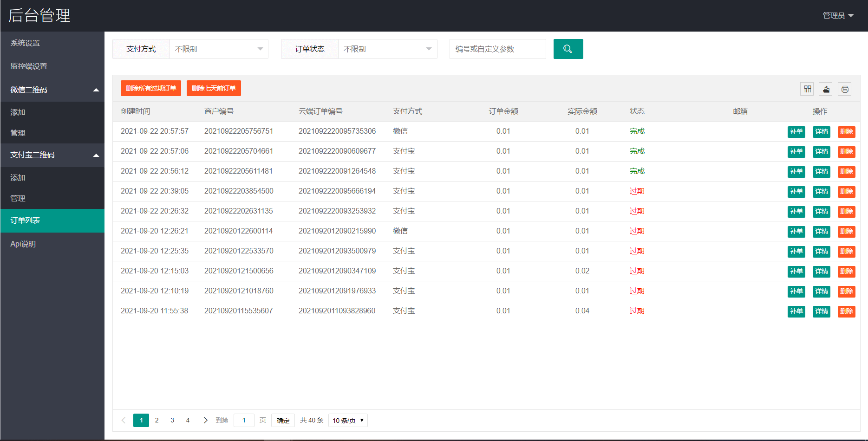
Task: Go to next page arrow
Action: (205, 420)
